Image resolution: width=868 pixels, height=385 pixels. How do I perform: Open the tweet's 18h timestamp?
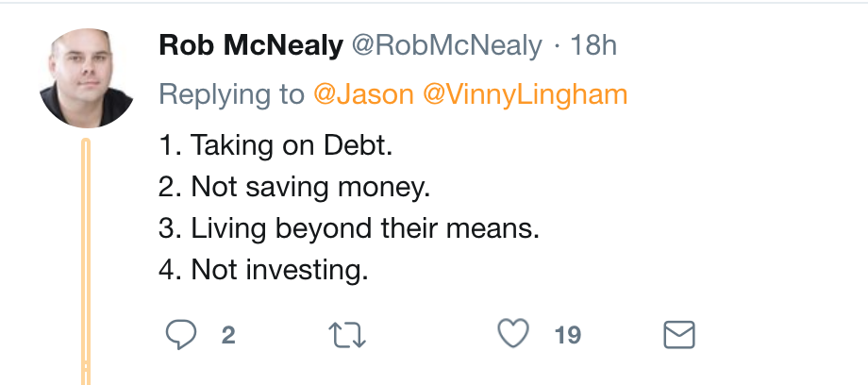tap(594, 45)
